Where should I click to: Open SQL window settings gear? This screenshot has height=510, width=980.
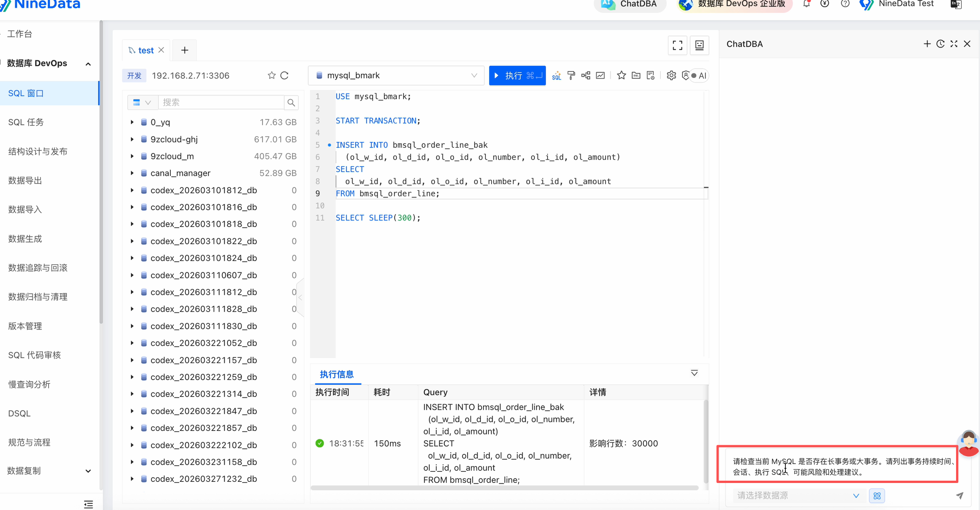(671, 76)
